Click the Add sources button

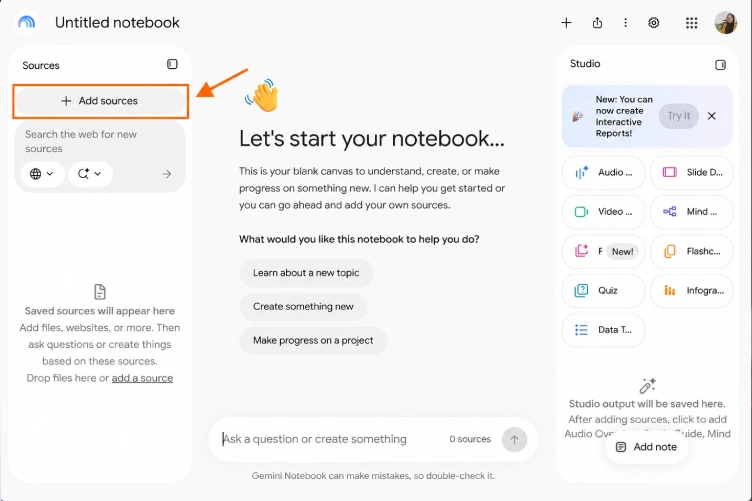[x=100, y=101]
